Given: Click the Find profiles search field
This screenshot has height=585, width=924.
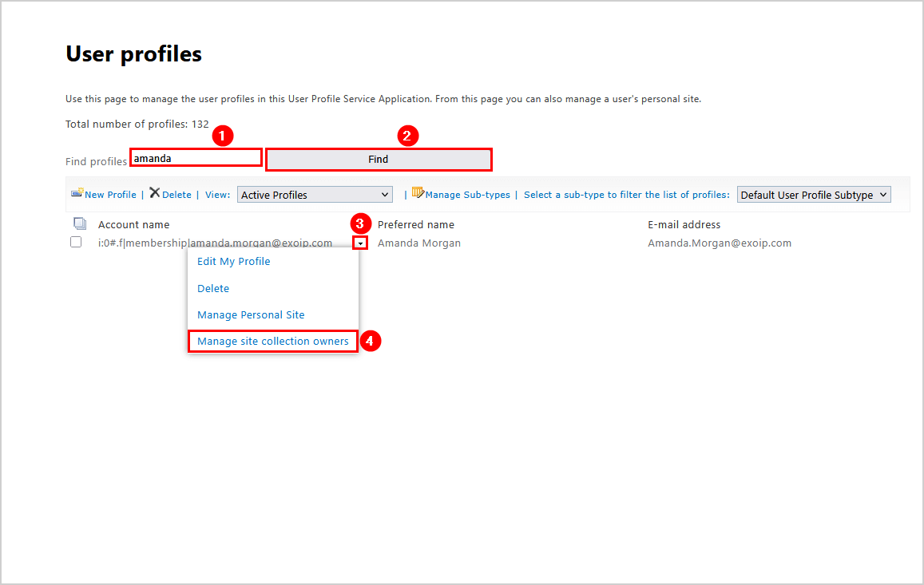Looking at the screenshot, I should [196, 158].
